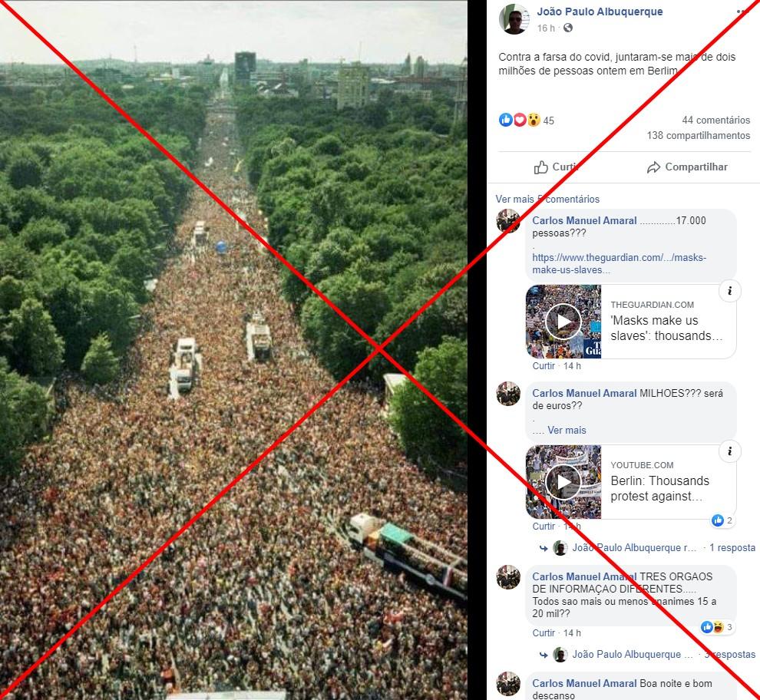Click the like reaction icon beside 45
Image resolution: width=760 pixels, height=700 pixels.
[506, 120]
